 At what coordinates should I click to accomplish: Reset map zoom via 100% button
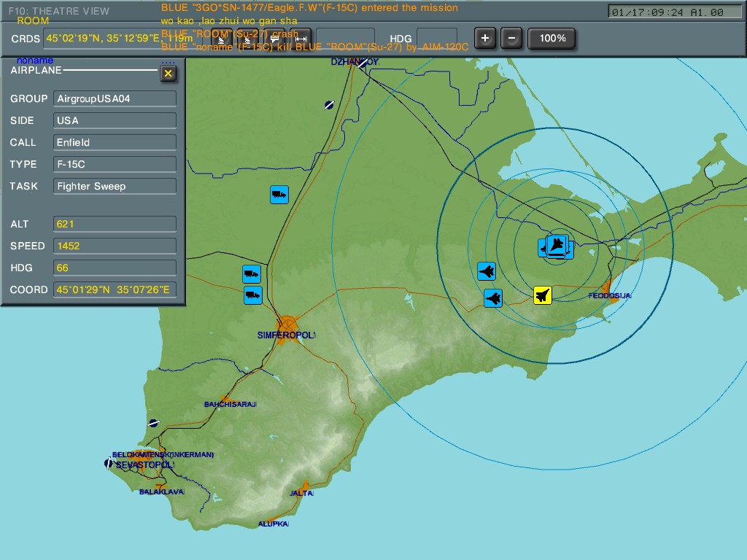(551, 38)
